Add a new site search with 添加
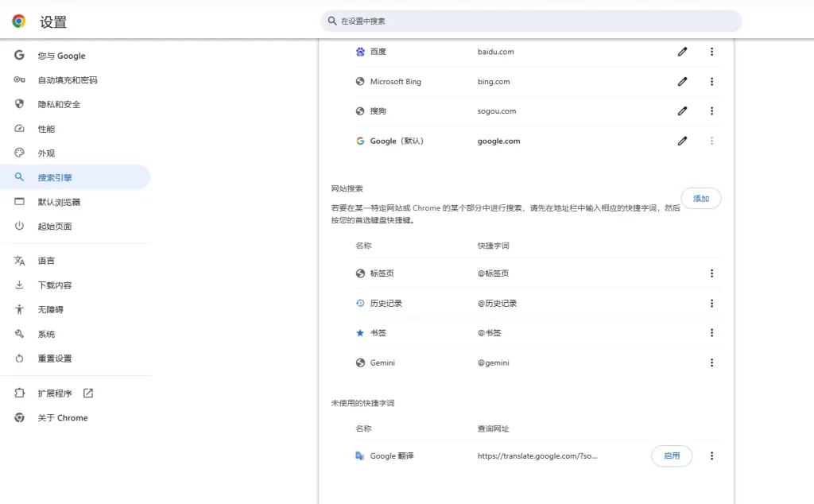The image size is (814, 504). 701,198
